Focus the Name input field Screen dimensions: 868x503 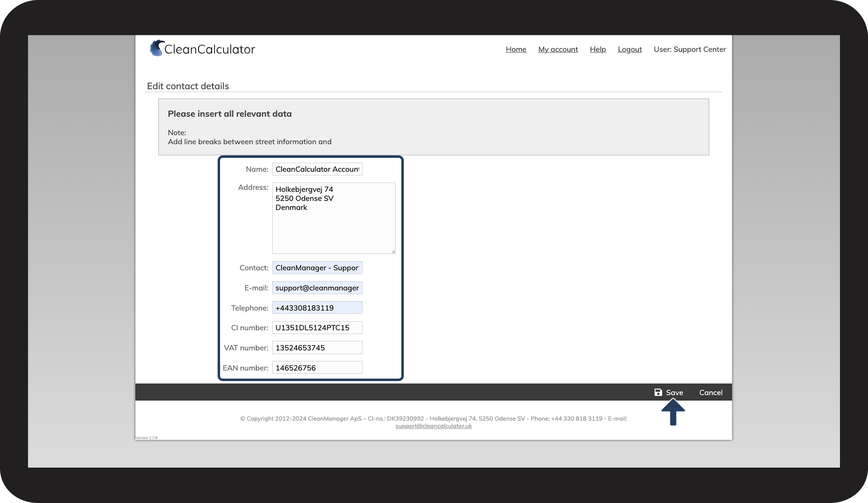tap(317, 169)
